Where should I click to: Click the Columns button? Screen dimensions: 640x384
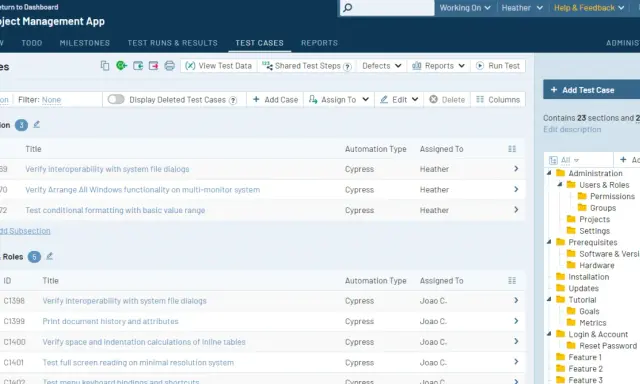[x=498, y=100]
